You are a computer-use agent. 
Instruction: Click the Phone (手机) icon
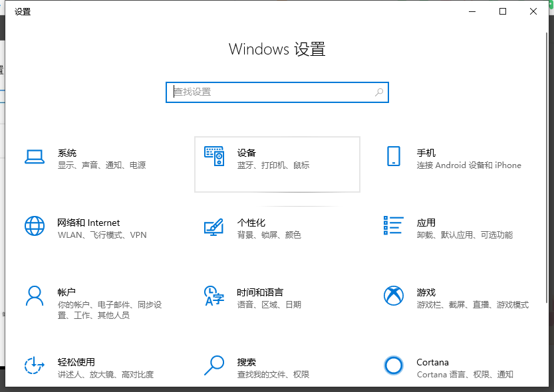click(393, 157)
